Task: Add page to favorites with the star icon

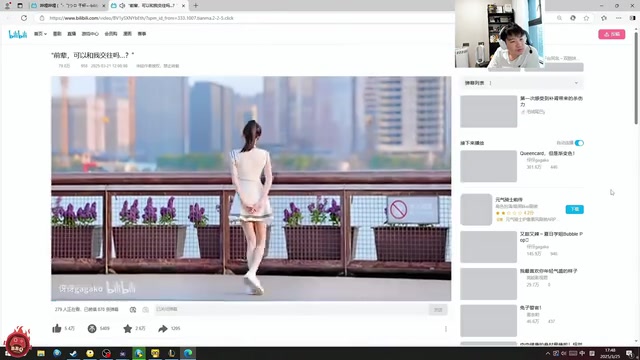Action: point(586,18)
